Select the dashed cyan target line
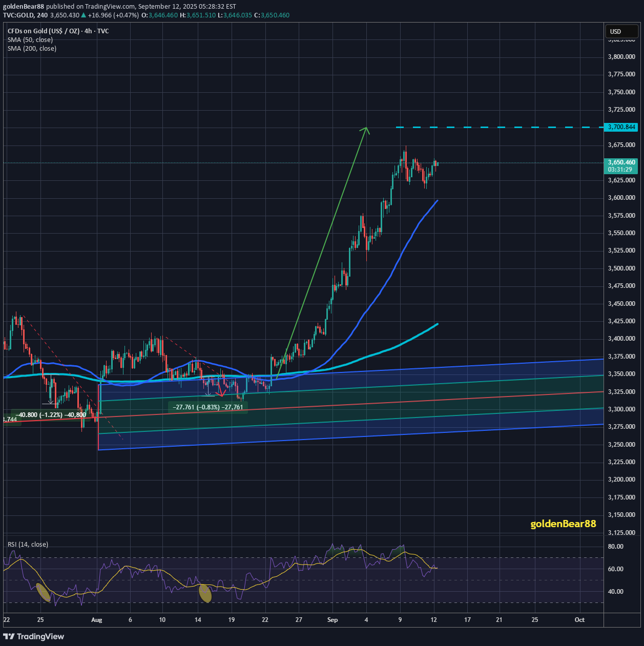The height and width of the screenshot is (646, 644). pyautogui.click(x=500, y=127)
